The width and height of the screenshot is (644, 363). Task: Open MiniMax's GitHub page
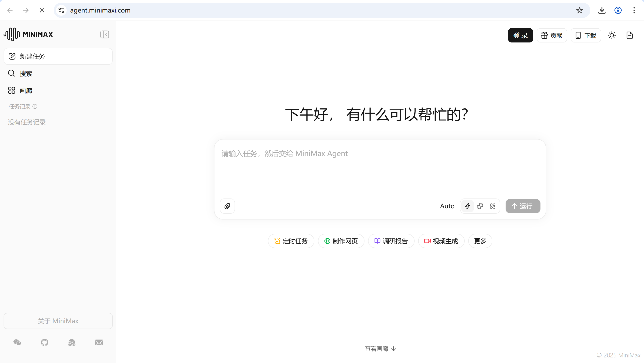44,342
